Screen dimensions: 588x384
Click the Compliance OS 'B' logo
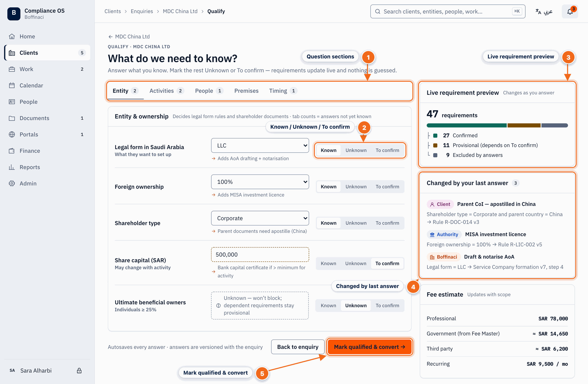point(14,13)
